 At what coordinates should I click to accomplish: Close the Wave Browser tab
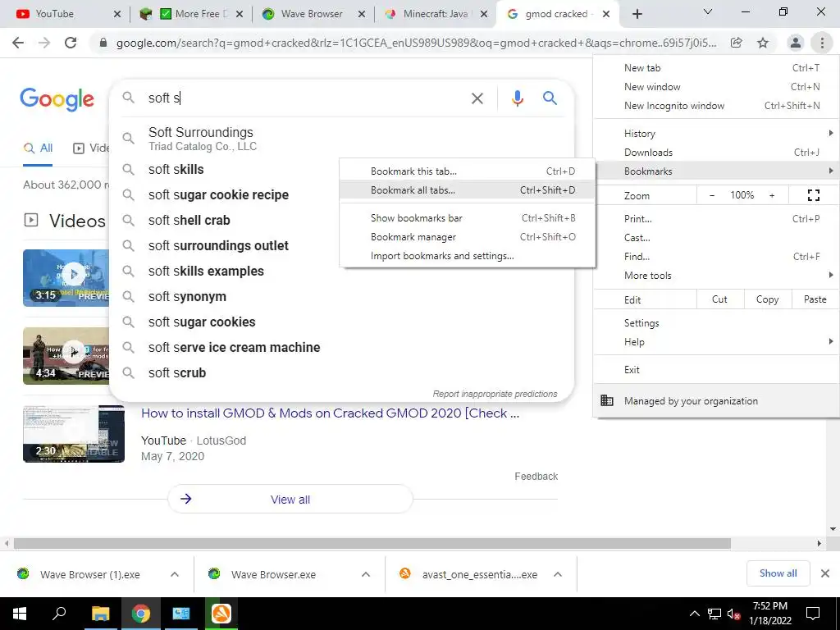tap(362, 14)
